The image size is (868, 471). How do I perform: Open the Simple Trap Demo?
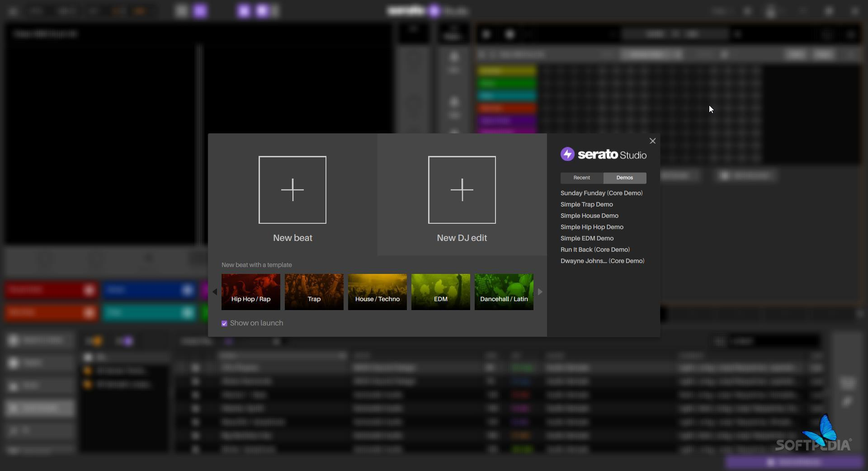(586, 204)
